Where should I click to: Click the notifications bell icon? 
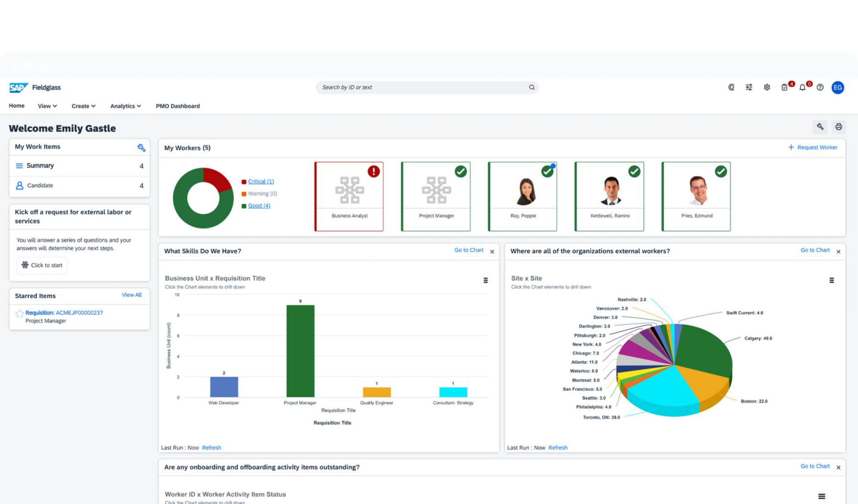[802, 88]
